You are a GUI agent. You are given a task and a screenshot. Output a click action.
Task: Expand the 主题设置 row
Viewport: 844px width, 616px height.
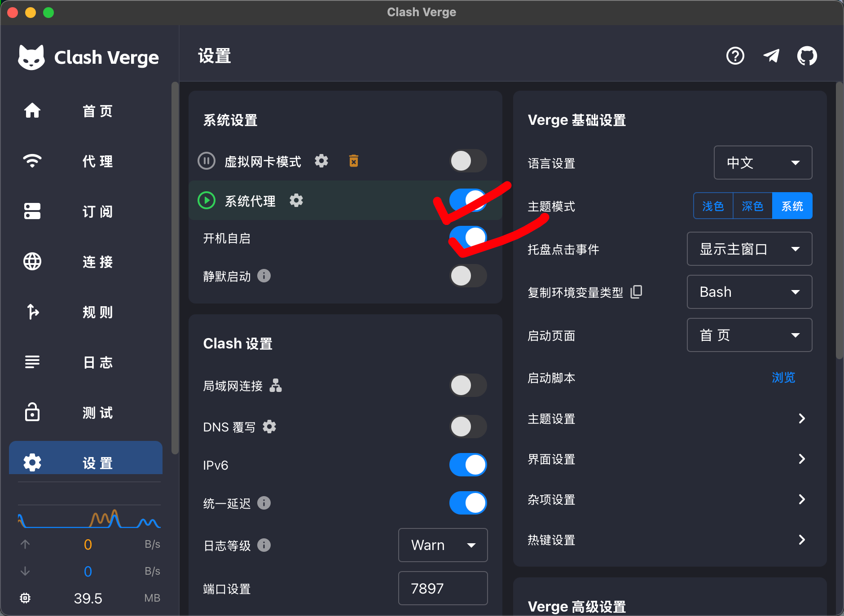point(669,418)
